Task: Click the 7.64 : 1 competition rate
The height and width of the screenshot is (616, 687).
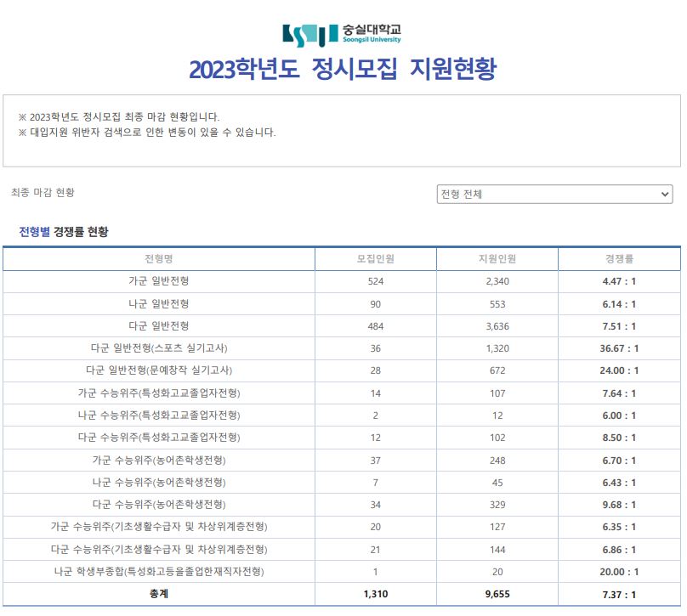Action: pos(619,393)
